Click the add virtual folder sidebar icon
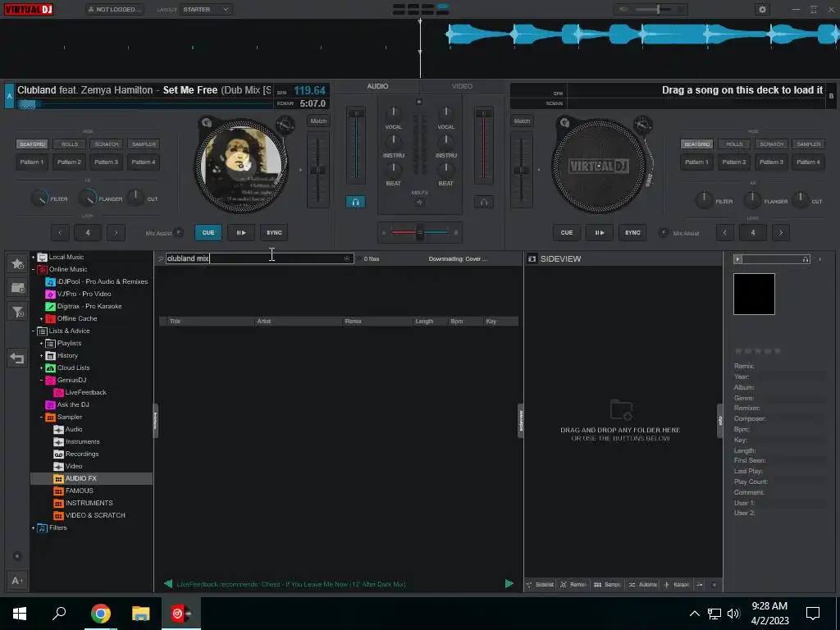The width and height of the screenshot is (840, 630). (17, 288)
